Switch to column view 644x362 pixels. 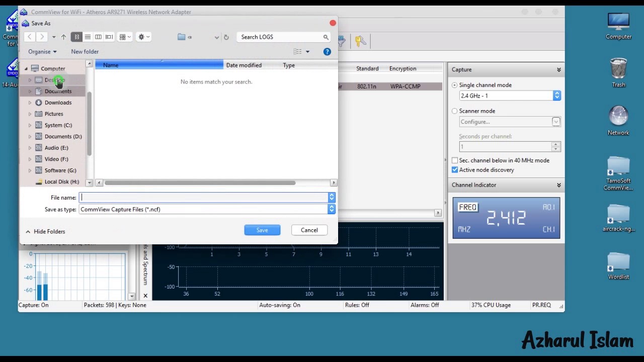pyautogui.click(x=98, y=37)
